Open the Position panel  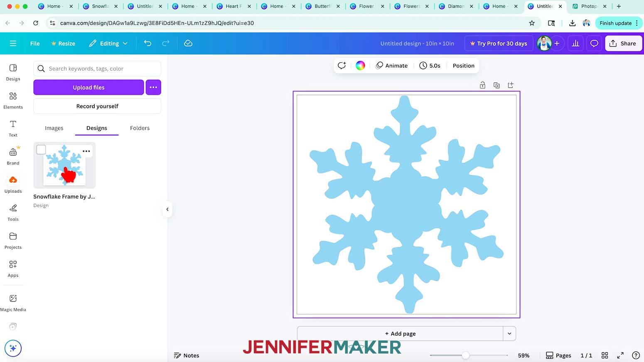point(463,66)
